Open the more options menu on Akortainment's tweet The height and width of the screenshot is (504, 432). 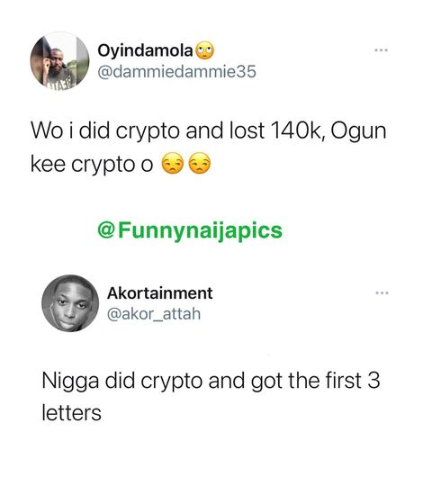[x=382, y=292]
